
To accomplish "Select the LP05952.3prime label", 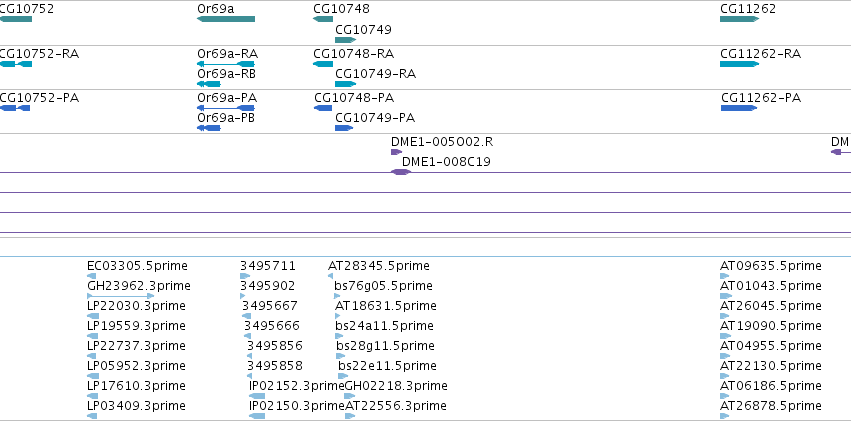I will click(136, 366).
